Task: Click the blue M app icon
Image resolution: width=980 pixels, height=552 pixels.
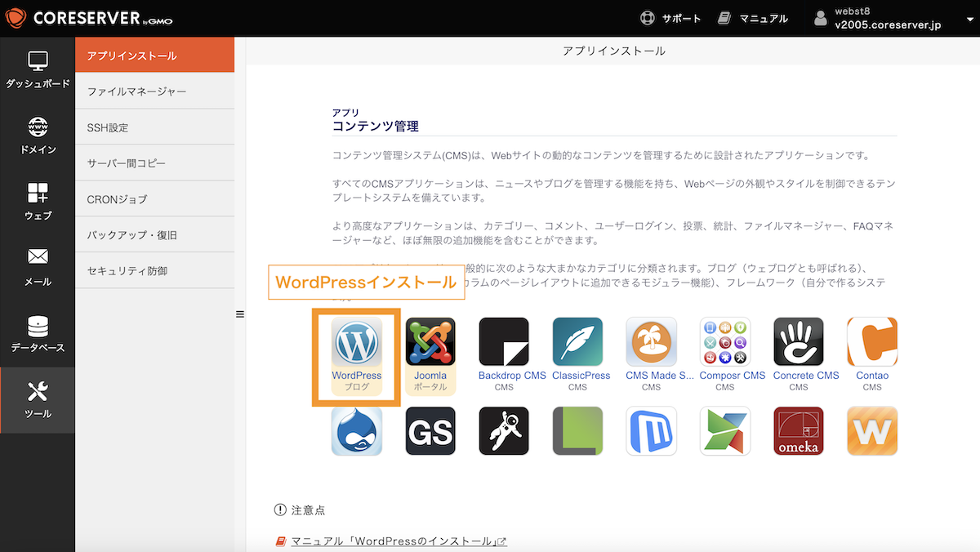Action: pos(651,431)
